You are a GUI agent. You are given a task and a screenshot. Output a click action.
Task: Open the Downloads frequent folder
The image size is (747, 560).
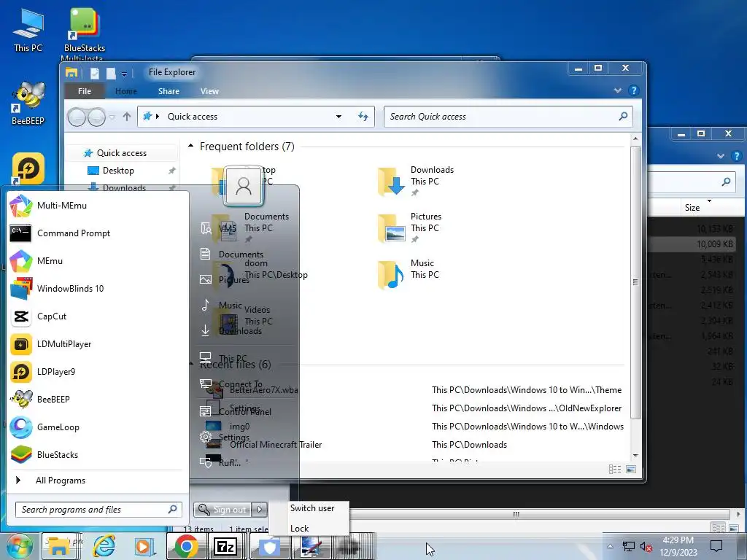click(415, 181)
